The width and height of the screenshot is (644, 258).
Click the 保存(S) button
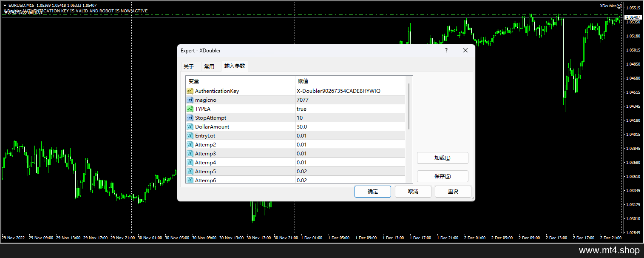(x=443, y=176)
